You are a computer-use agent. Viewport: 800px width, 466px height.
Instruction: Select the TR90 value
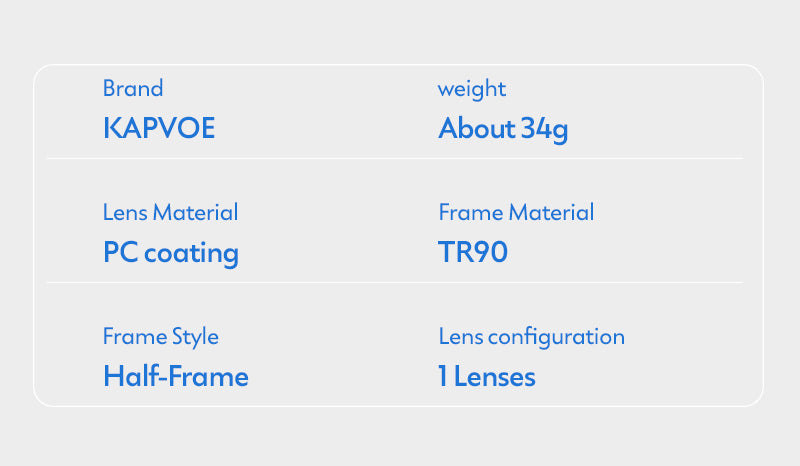pyautogui.click(x=473, y=253)
